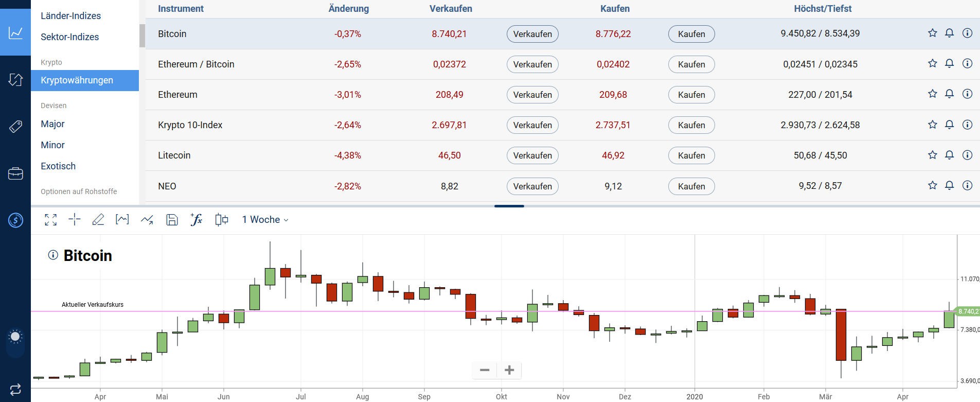This screenshot has width=980, height=402.
Task: Open the dollar funds icon in sidebar
Action: [x=15, y=220]
